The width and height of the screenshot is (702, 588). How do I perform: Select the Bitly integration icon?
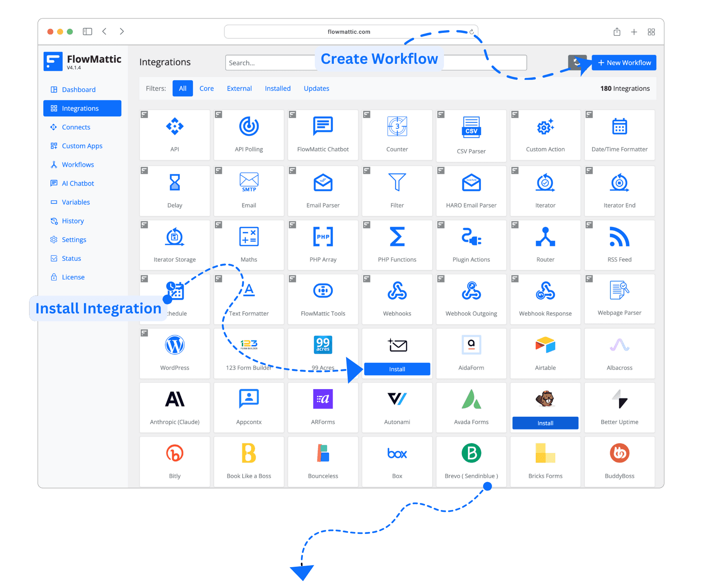(175, 453)
